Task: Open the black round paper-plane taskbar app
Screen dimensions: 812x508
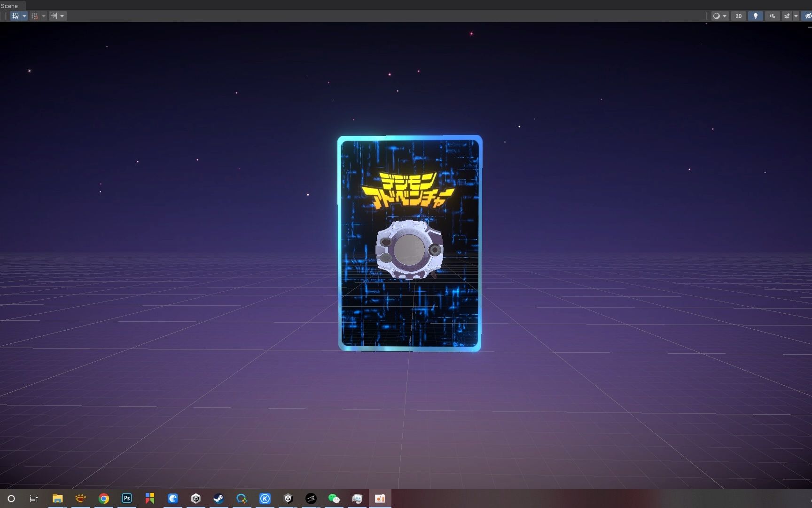Action: pos(311,499)
